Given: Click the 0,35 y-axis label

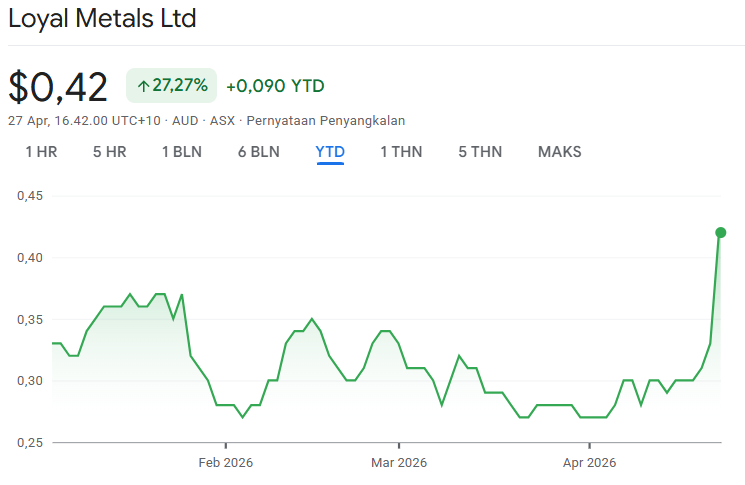Looking at the screenshot, I should [30, 320].
